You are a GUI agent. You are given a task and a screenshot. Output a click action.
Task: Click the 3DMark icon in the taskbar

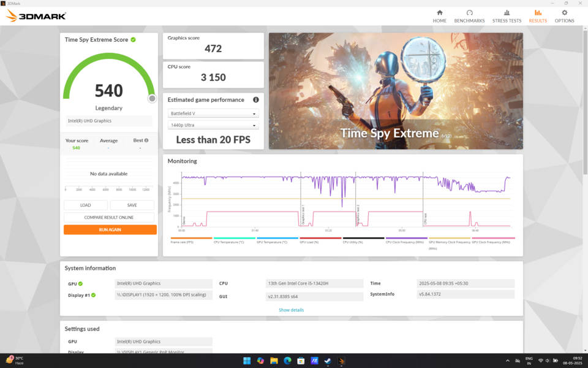(341, 361)
